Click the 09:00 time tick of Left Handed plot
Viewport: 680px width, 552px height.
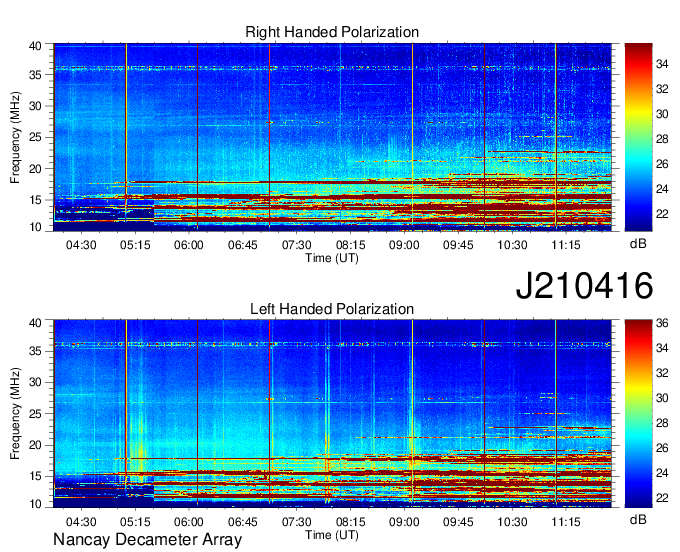pos(404,522)
